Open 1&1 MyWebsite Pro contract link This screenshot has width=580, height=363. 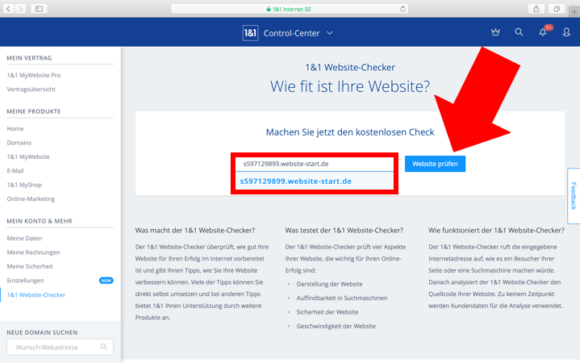click(34, 75)
